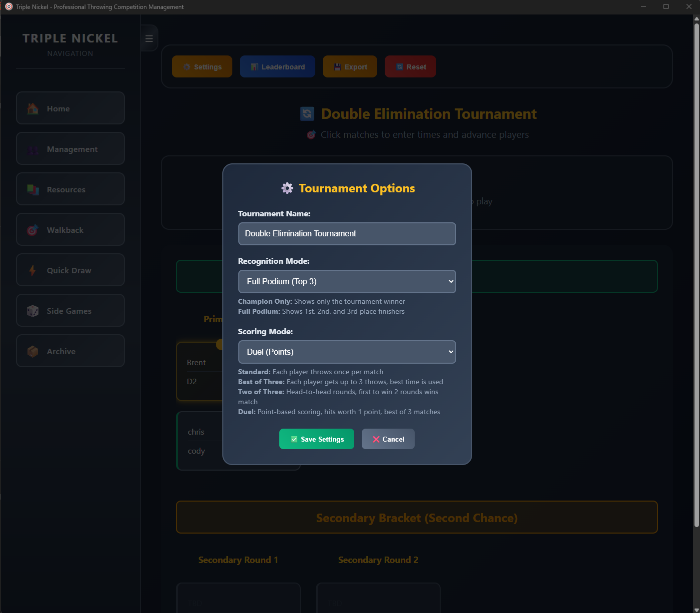Click the Side Games dice icon
The image size is (700, 613).
coord(33,311)
